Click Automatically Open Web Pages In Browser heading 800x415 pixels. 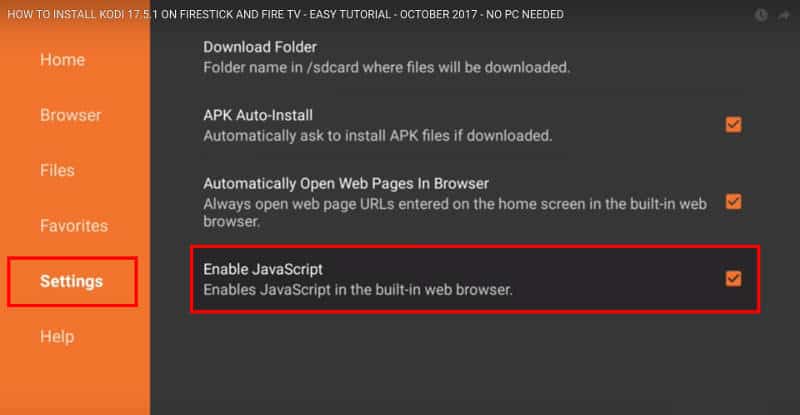click(x=346, y=184)
